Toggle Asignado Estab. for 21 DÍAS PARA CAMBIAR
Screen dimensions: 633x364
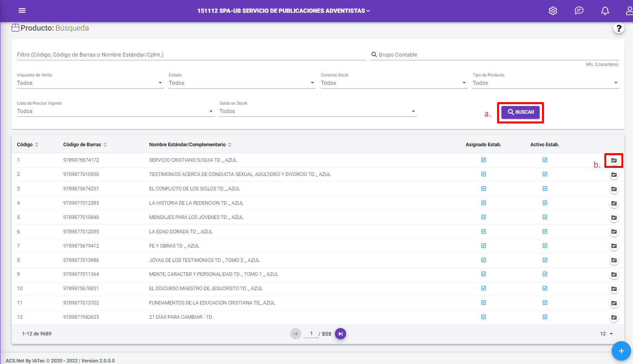484,317
